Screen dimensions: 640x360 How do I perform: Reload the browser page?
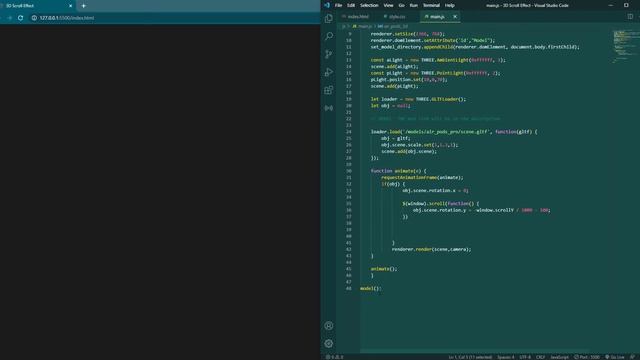[x=20, y=18]
